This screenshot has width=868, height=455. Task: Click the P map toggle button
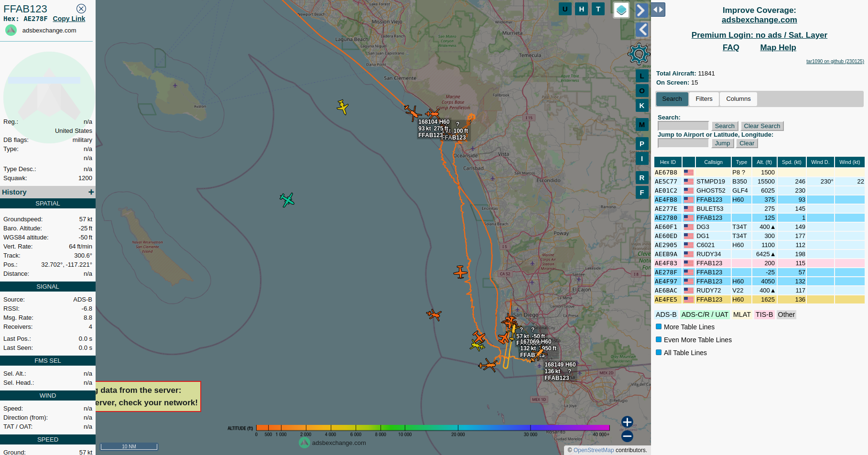[x=642, y=143]
